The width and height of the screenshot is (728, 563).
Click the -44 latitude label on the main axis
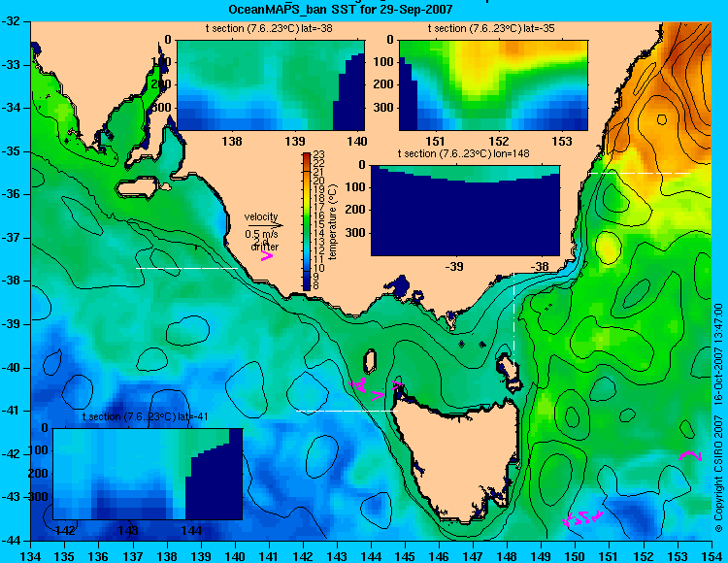[x=11, y=541]
